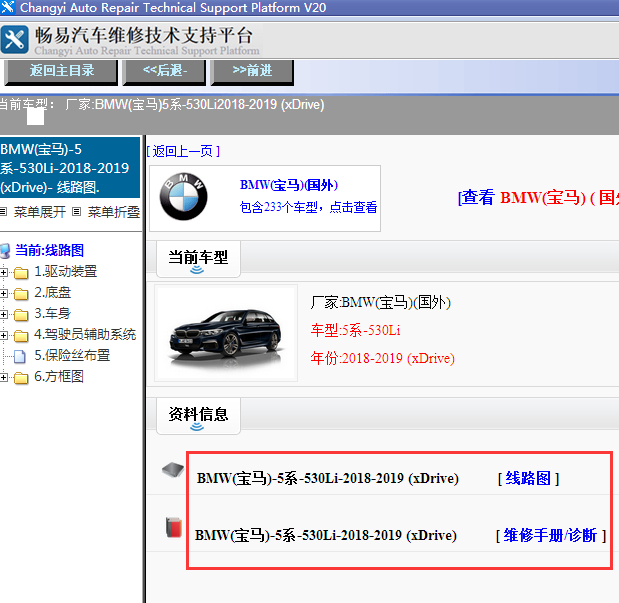Select the 资料信息 tab

(x=198, y=416)
